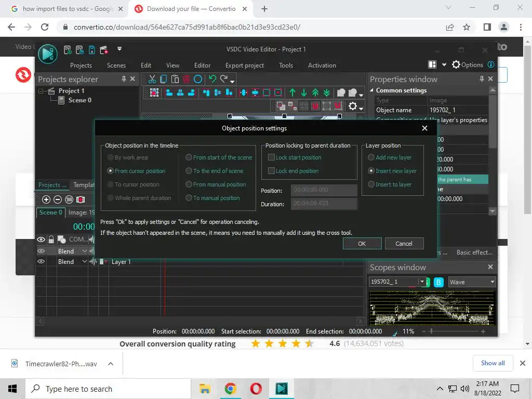
Task: Choose 'To manual position' radio button
Action: point(189,198)
